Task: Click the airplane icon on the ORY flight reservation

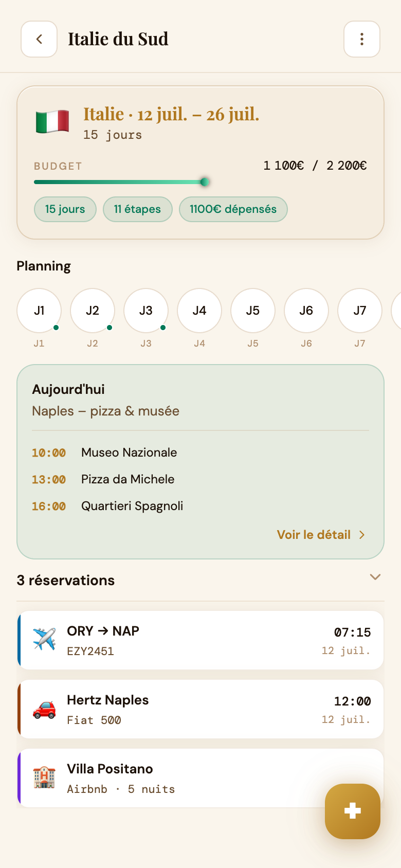Action: click(44, 640)
